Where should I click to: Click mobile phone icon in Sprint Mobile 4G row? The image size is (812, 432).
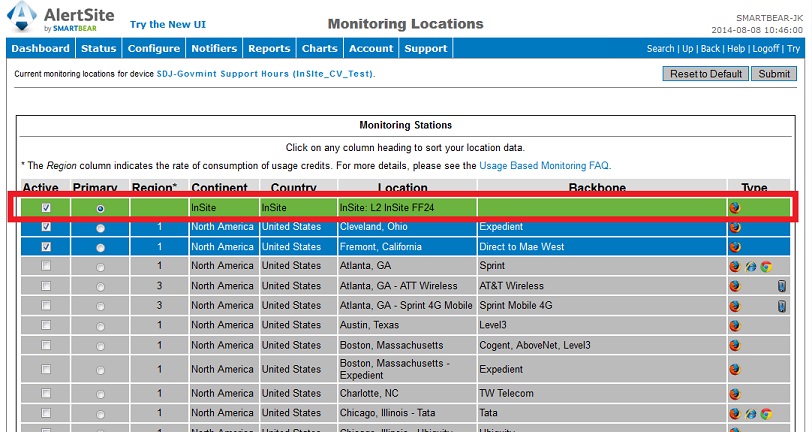(x=782, y=306)
